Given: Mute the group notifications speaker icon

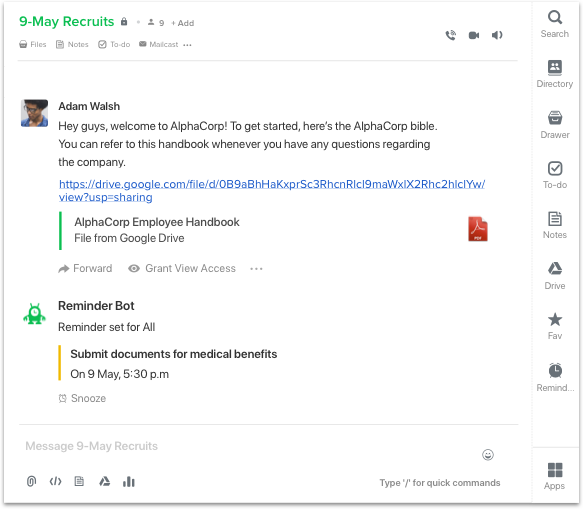Looking at the screenshot, I should coord(497,35).
